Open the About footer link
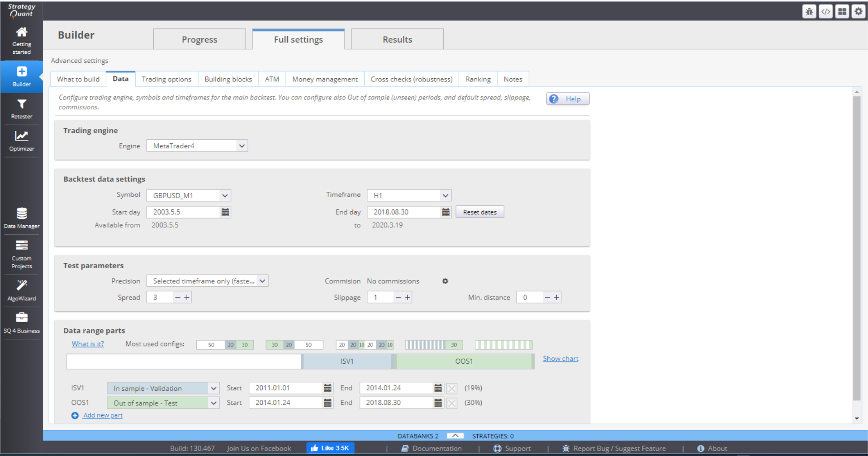 (712, 448)
